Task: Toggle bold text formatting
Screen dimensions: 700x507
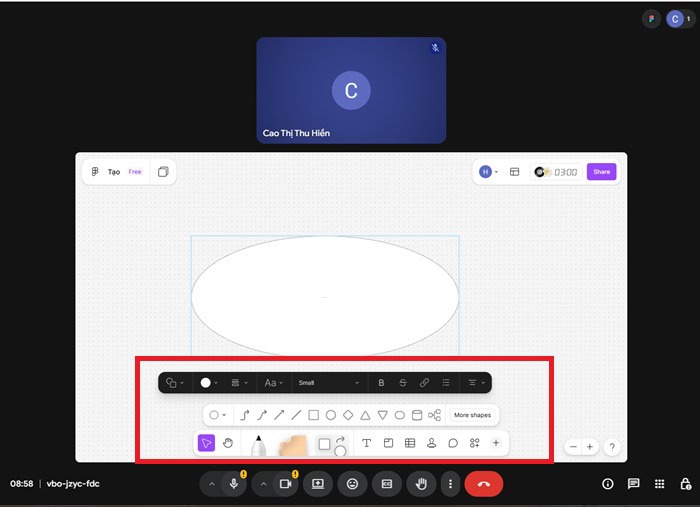Action: (x=381, y=382)
